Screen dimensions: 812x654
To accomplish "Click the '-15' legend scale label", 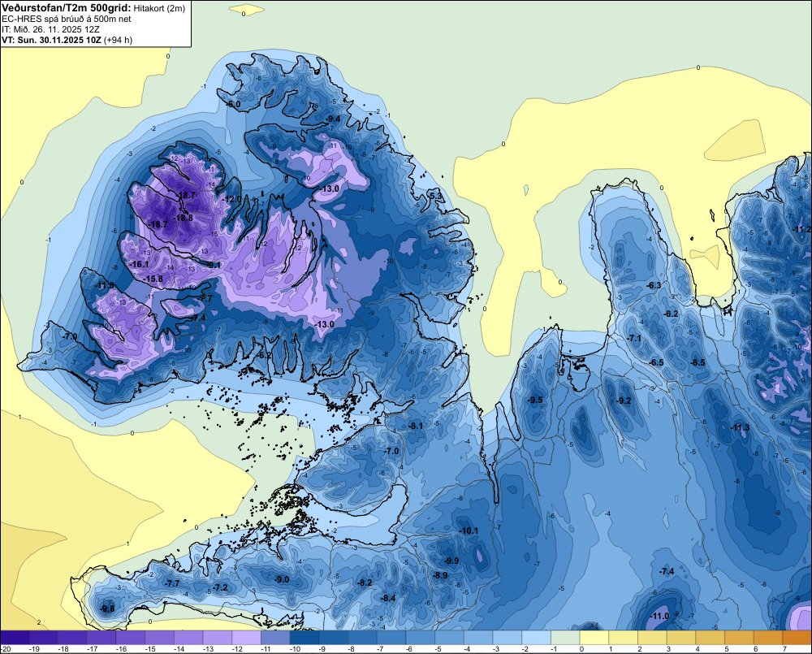I will coord(150,649).
